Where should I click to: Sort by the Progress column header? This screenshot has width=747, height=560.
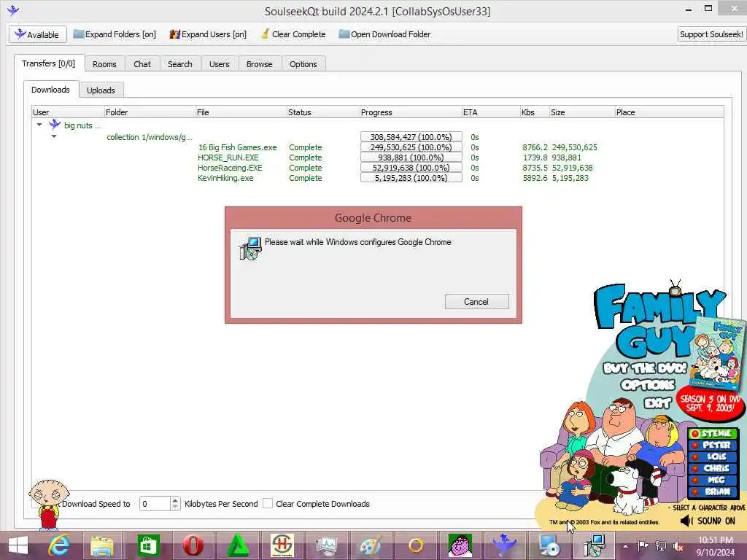coord(411,112)
